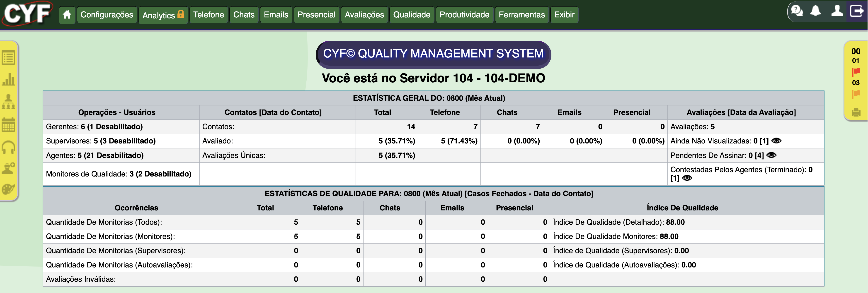The image size is (868, 293).
Task: Open the bar chart sidebar icon
Action: (8, 79)
